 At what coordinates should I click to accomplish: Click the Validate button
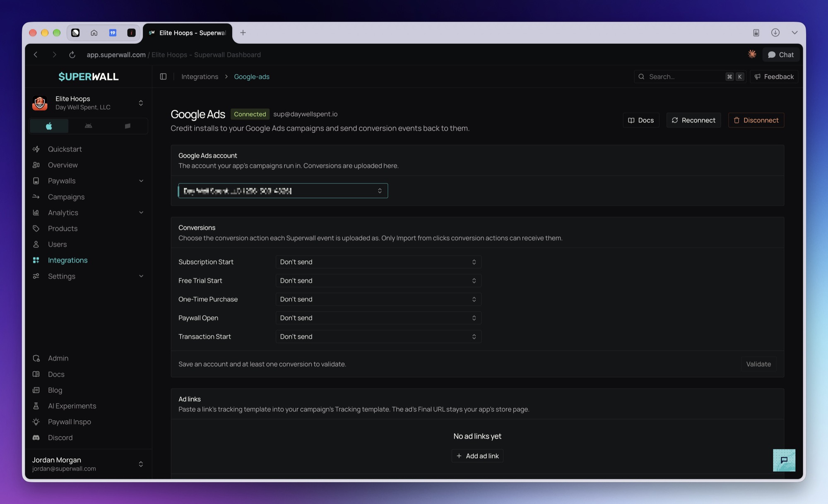[x=758, y=364]
